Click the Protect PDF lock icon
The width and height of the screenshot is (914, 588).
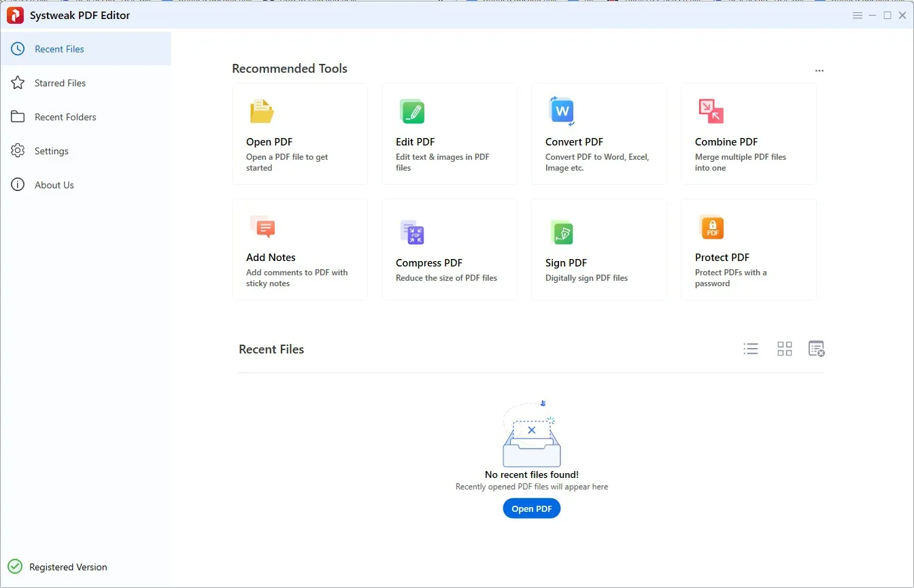(712, 227)
